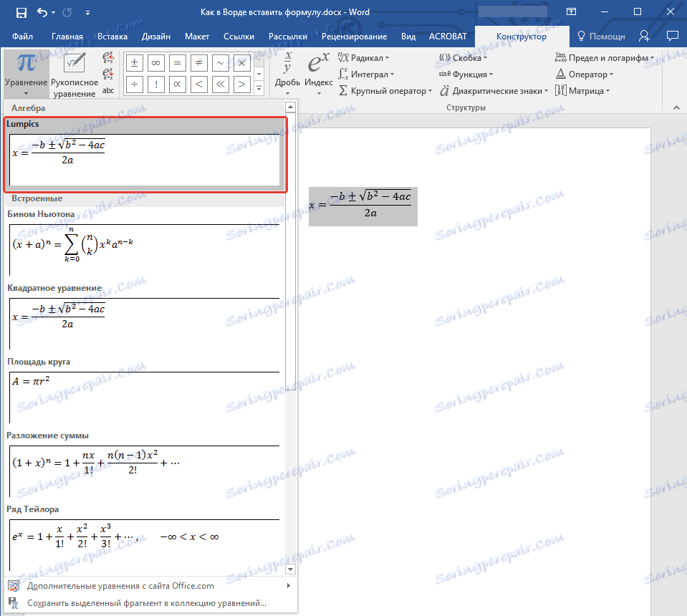Open the Файл menu

22,37
